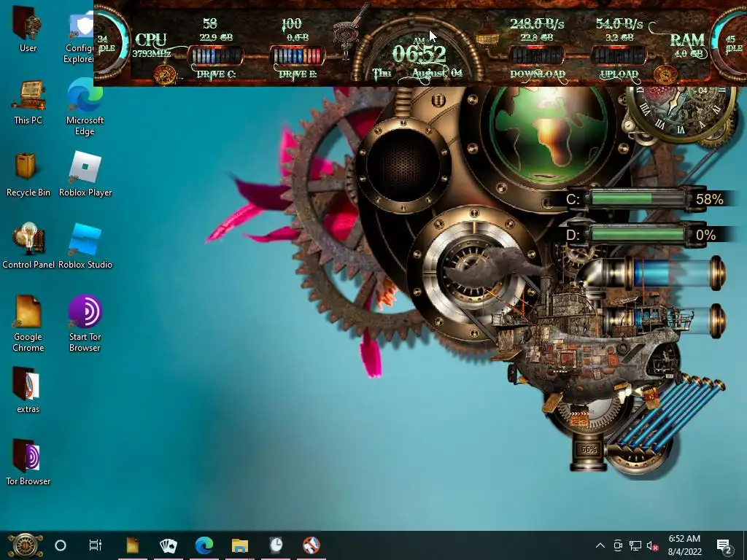Select the Google Chrome desktop icon
747x560 pixels.
tap(28, 324)
